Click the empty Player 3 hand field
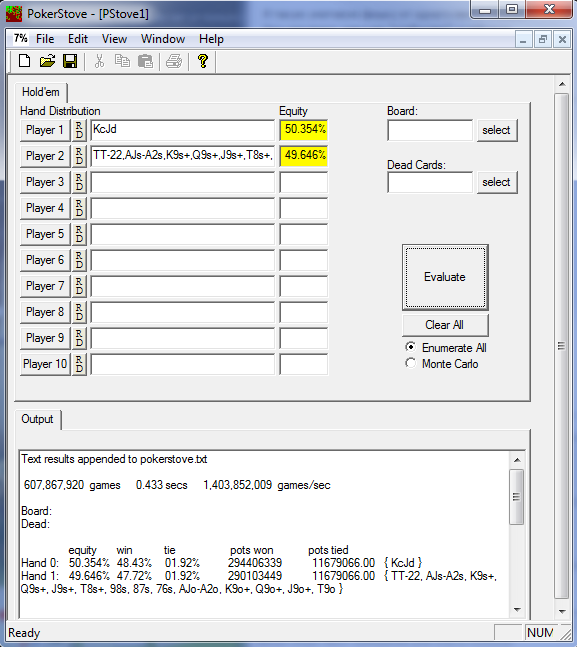 tap(182, 182)
